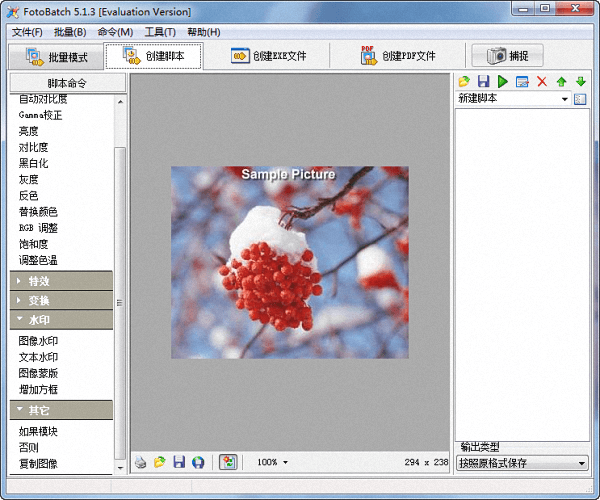Open the 创建PDF文件 tab
Viewport: 600px width, 500px height.
pyautogui.click(x=398, y=56)
